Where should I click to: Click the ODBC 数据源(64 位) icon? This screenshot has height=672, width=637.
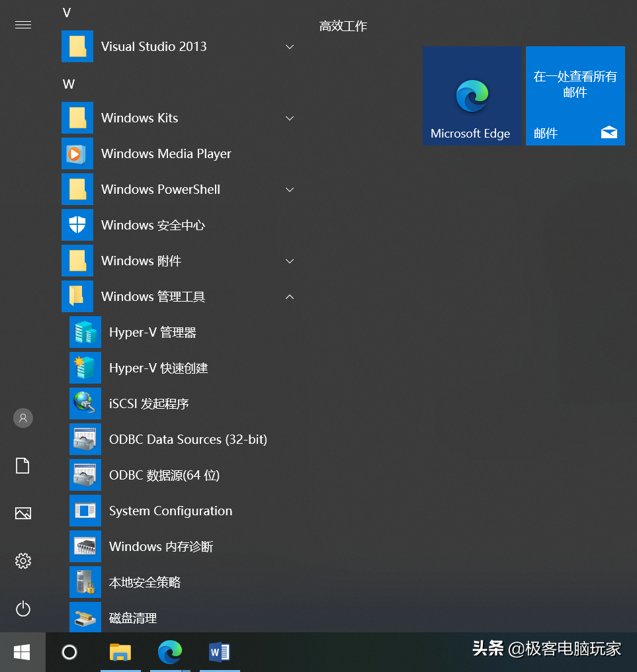(x=85, y=475)
